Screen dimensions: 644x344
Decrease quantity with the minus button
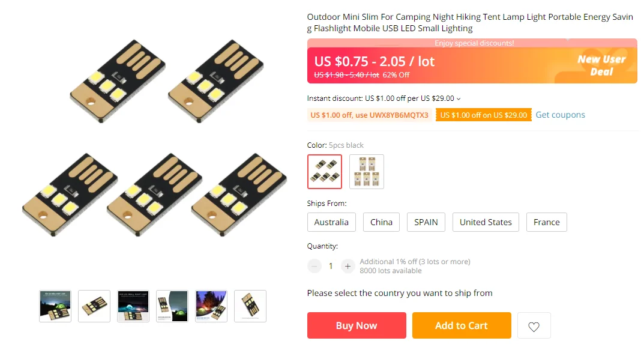click(314, 267)
